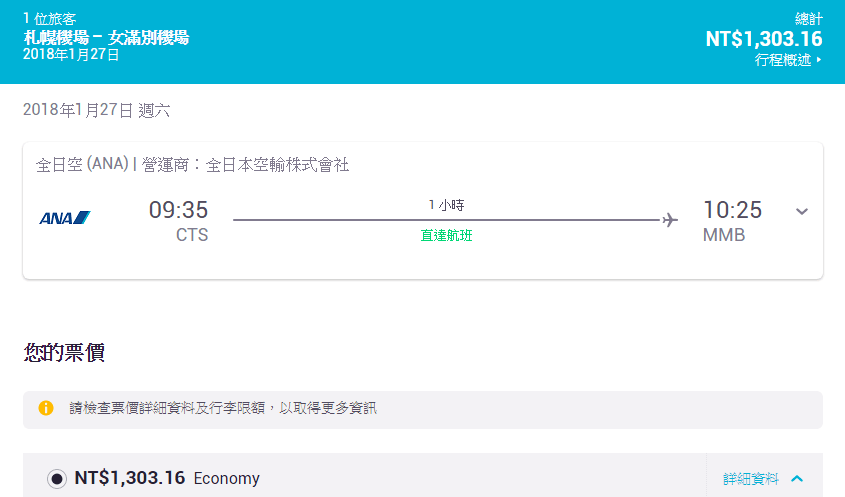845x497 pixels.
Task: Collapse fare details using the up chevron
Action: [797, 479]
